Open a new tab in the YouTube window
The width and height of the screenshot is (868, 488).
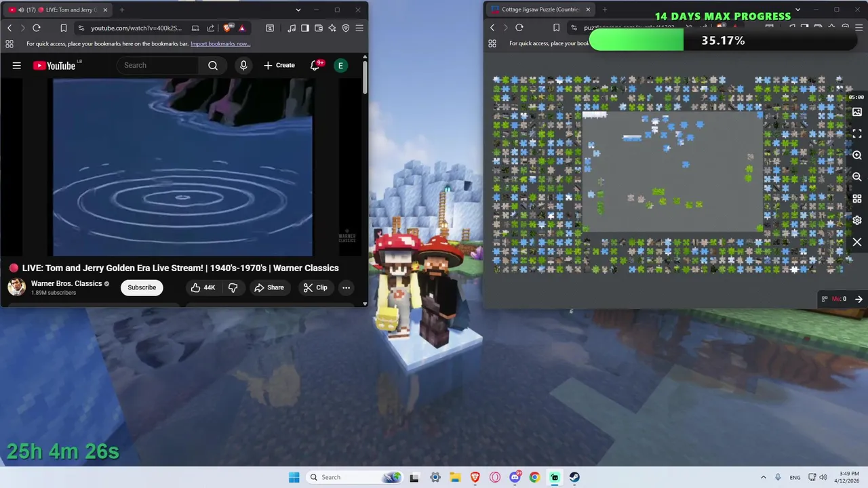[x=122, y=10]
